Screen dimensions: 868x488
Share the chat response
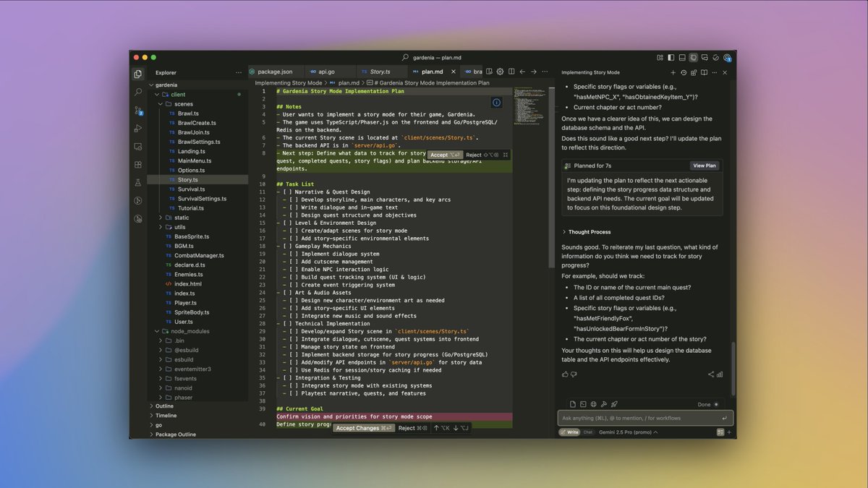pos(711,374)
